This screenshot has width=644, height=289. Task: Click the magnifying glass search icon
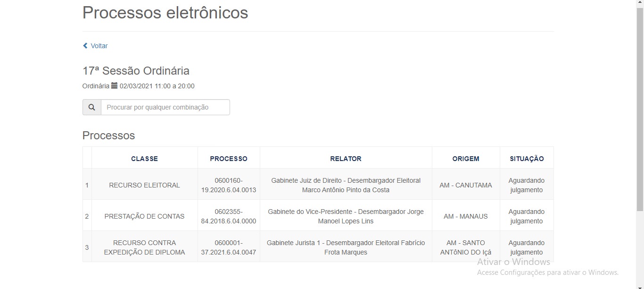(x=91, y=107)
